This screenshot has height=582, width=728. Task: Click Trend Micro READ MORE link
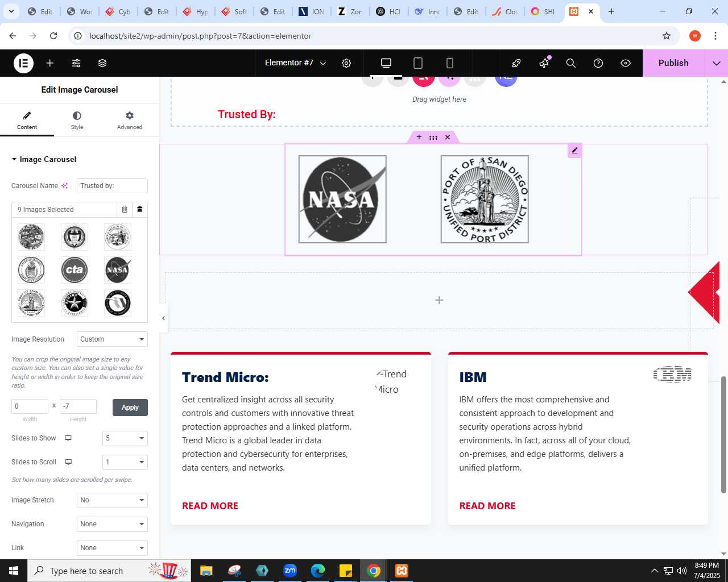coord(210,506)
